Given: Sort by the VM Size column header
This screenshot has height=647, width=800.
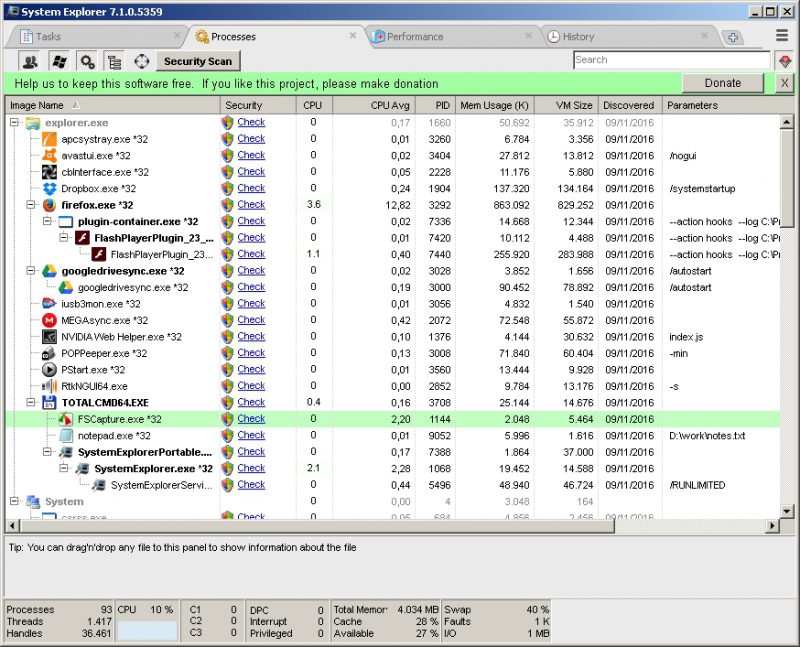Looking at the screenshot, I should (566, 105).
